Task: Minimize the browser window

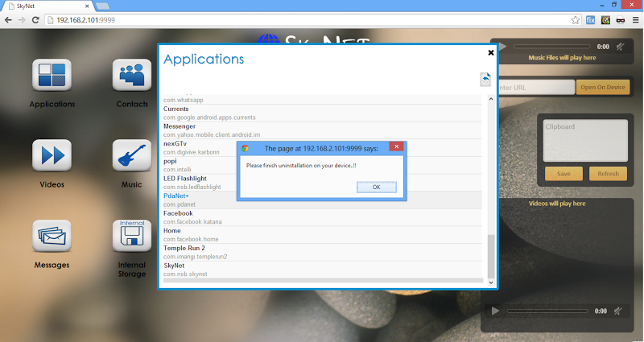Action: coord(602,5)
